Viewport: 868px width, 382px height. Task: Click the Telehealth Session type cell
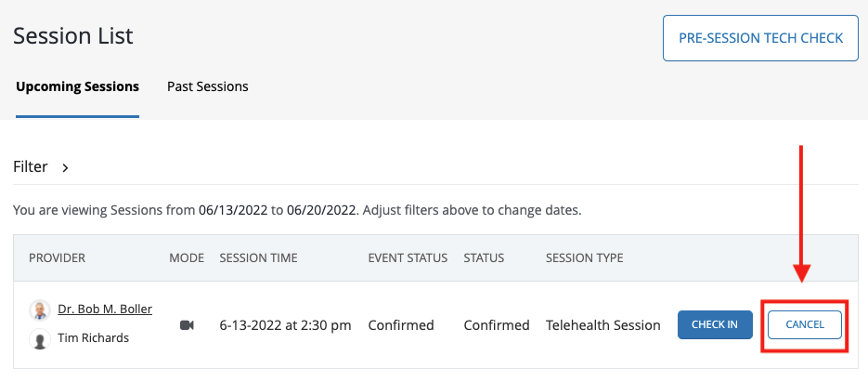(x=602, y=325)
